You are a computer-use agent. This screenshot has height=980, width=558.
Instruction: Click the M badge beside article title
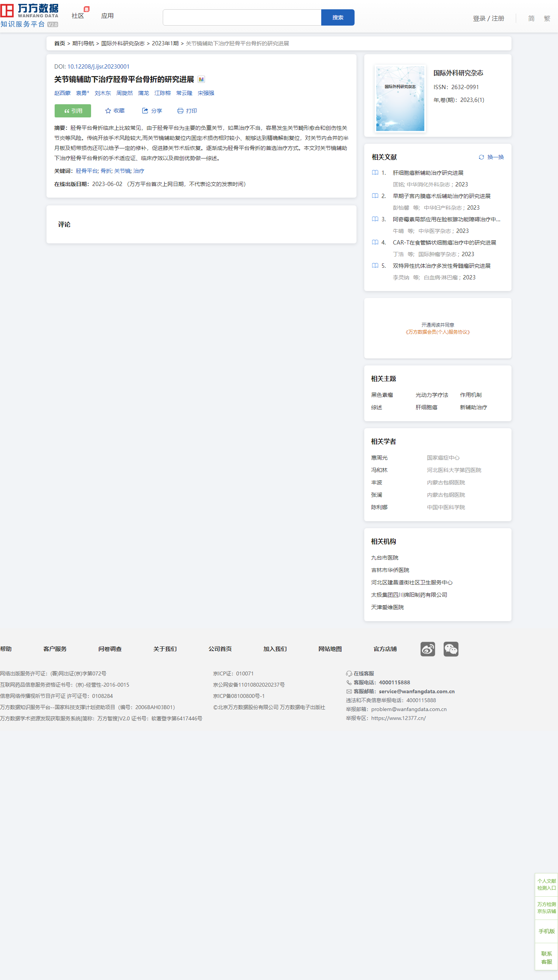click(201, 79)
